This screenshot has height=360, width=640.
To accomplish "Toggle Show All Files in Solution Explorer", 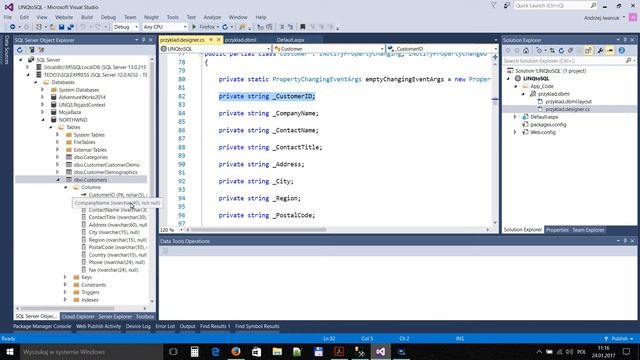I will pos(588,51).
